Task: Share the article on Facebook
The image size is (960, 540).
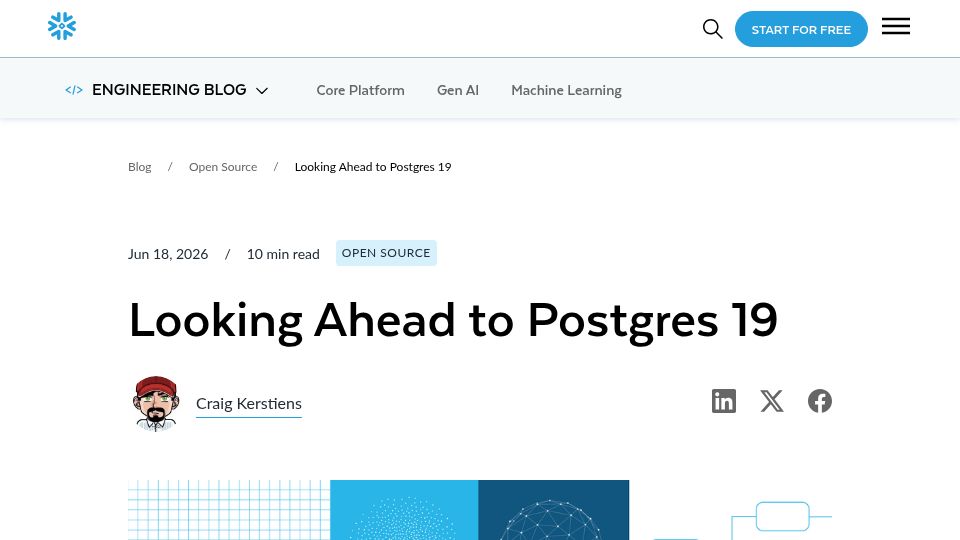Action: coord(820,401)
